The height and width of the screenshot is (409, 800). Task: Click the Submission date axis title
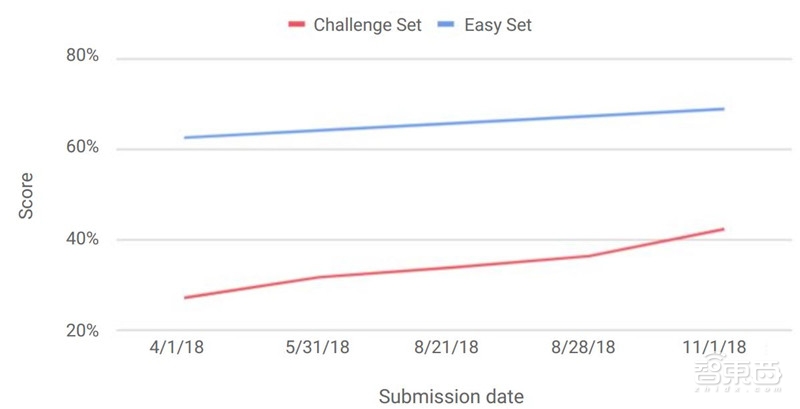(x=450, y=395)
